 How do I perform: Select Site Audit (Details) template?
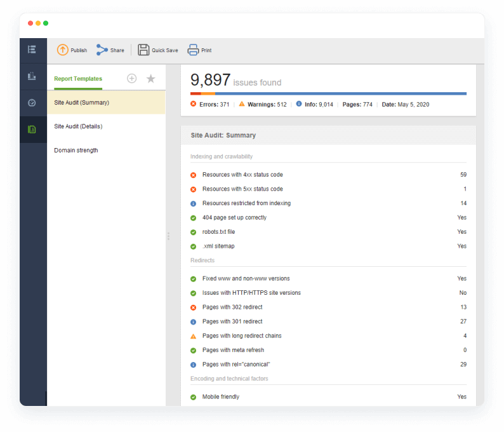point(106,126)
